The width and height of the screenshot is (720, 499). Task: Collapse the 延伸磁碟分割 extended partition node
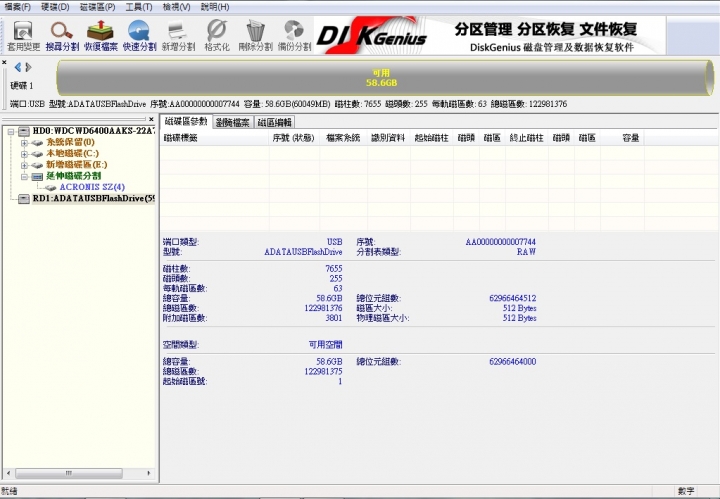click(x=24, y=176)
